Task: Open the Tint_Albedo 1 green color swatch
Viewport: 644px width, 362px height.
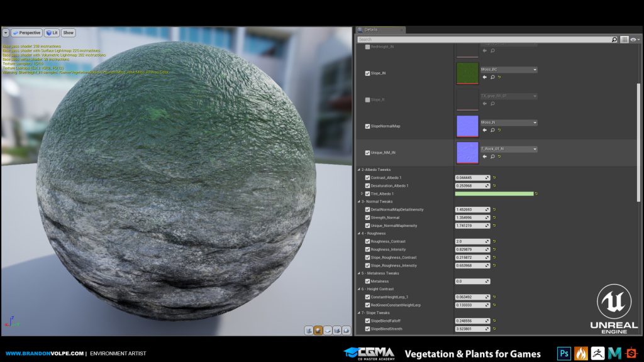Action: tap(494, 194)
